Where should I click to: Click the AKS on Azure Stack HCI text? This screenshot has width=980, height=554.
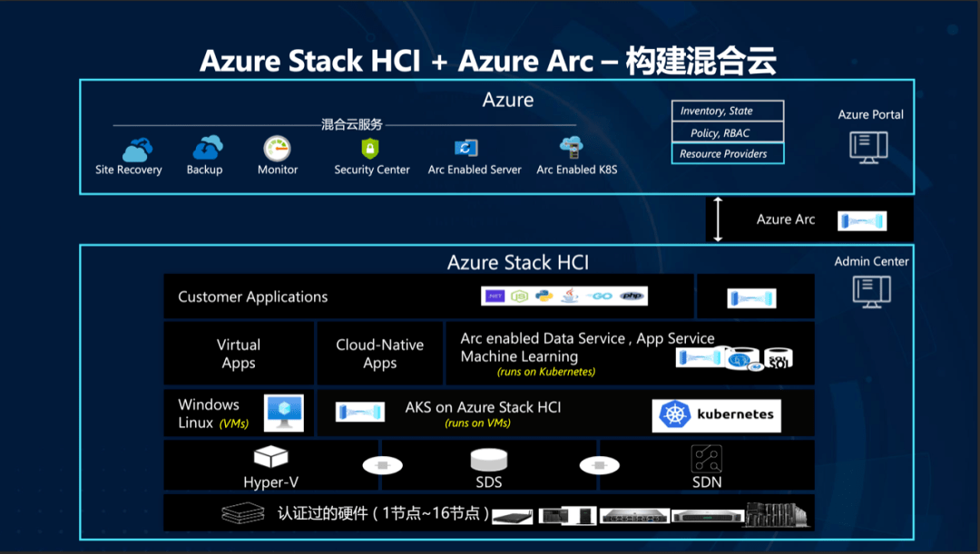(x=483, y=407)
